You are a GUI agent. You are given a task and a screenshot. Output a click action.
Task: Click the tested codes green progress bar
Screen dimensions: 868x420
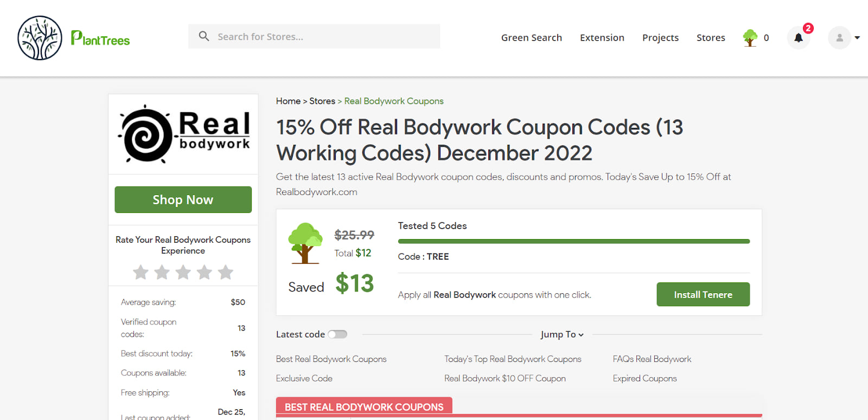(574, 241)
